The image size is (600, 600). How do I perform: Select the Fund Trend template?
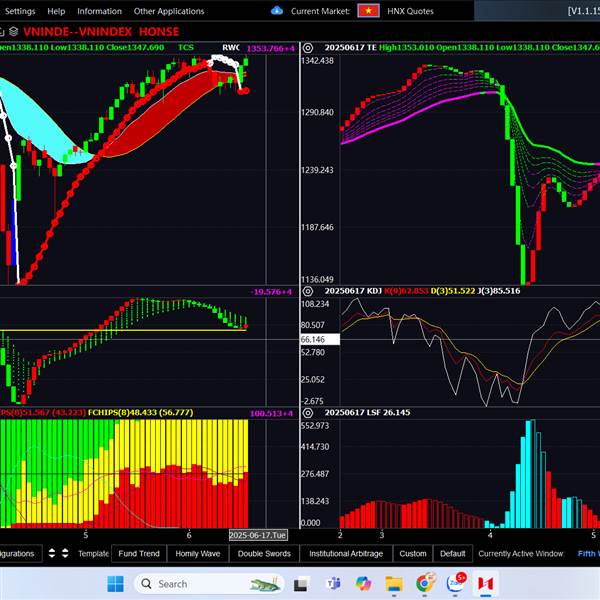tap(139, 553)
